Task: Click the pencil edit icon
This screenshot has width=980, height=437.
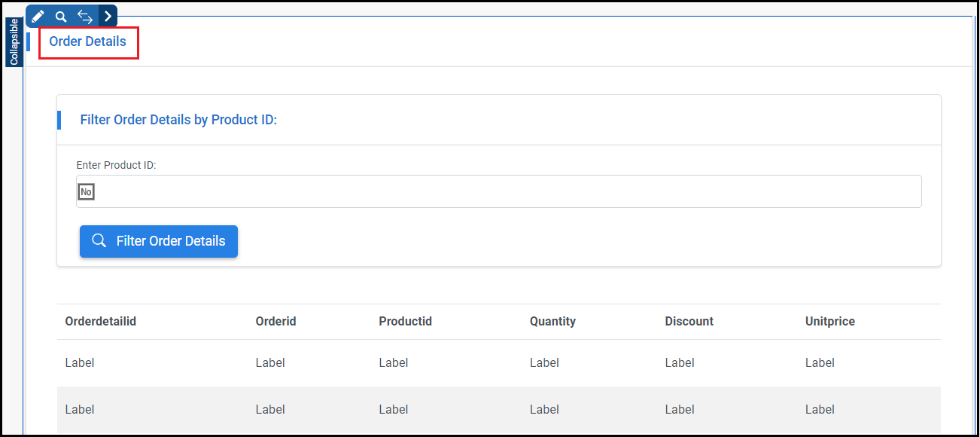Action: 38,16
